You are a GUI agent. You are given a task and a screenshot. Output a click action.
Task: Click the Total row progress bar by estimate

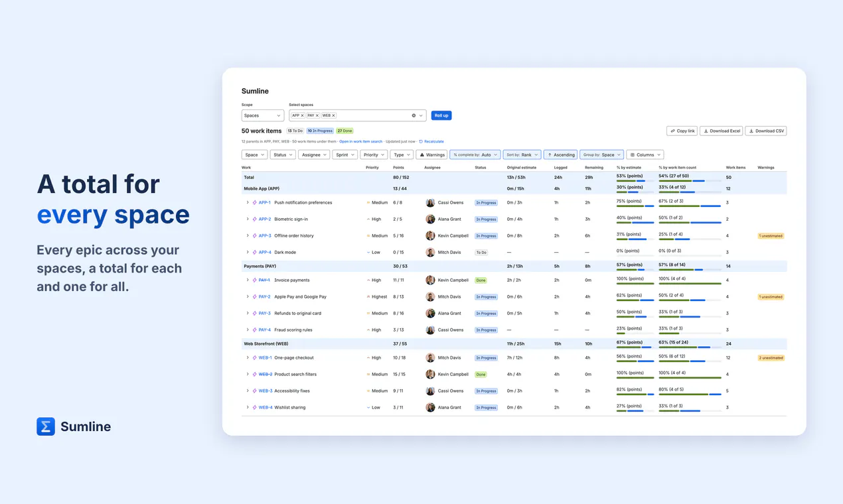click(635, 180)
